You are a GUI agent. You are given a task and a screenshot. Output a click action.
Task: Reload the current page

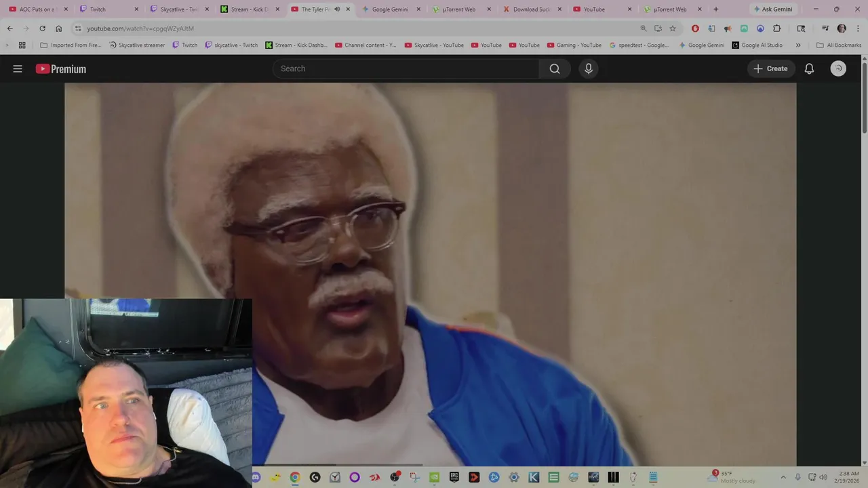42,28
